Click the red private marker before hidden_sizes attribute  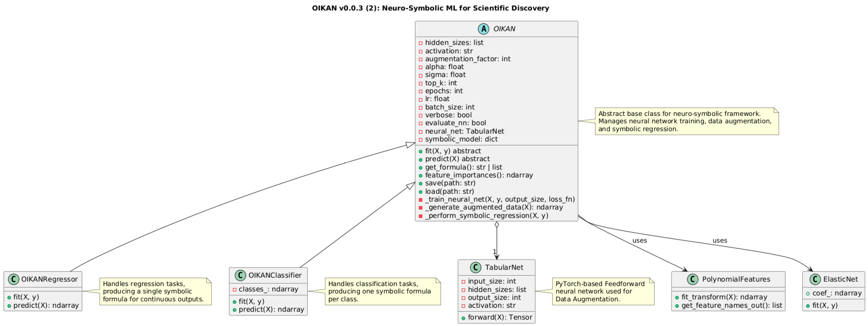pyautogui.click(x=421, y=43)
